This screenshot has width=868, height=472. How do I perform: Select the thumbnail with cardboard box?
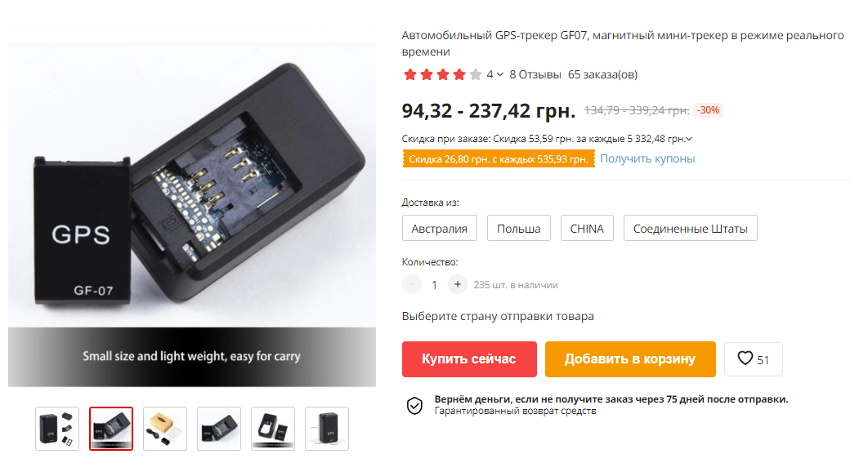[x=165, y=429]
